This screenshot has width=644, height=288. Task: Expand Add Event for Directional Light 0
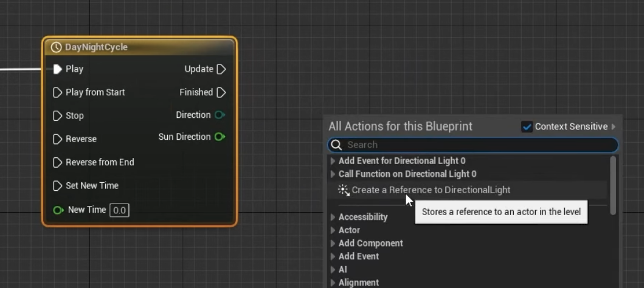coord(333,161)
